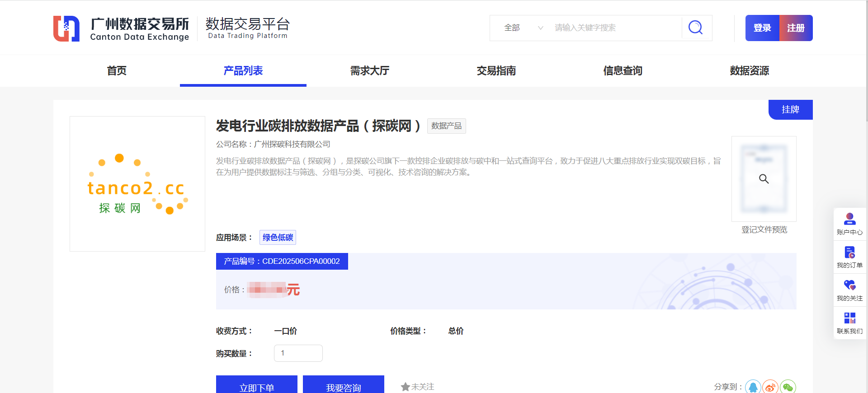Click the 总价 price type value

tap(456, 331)
